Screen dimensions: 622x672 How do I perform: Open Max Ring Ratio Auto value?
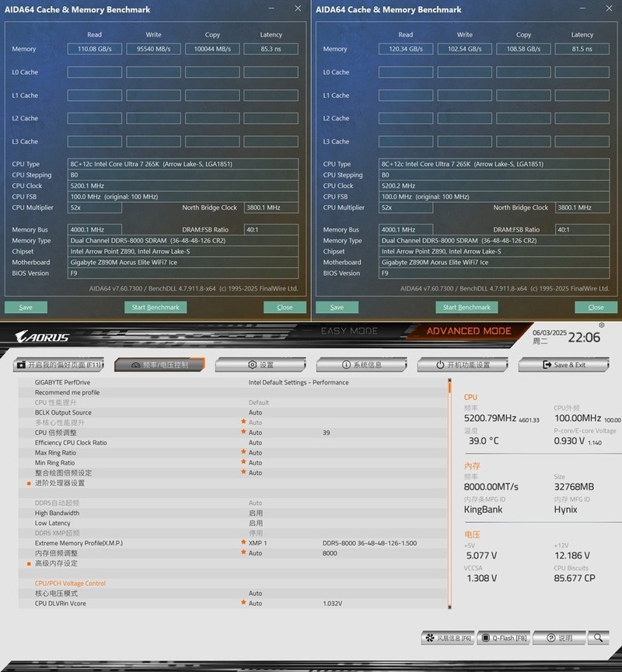[x=255, y=453]
